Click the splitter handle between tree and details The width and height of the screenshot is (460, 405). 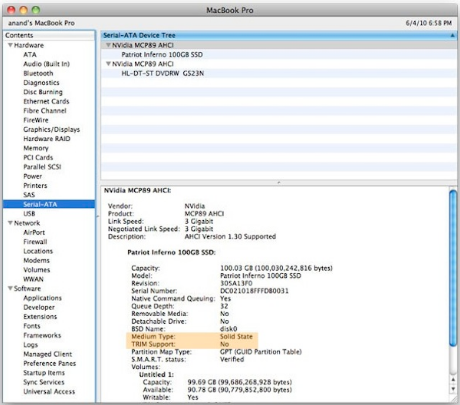coord(279,182)
